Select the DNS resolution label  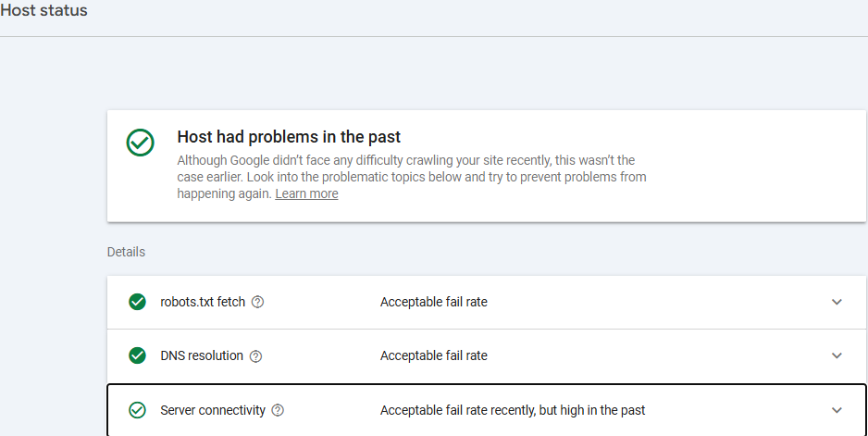[202, 355]
